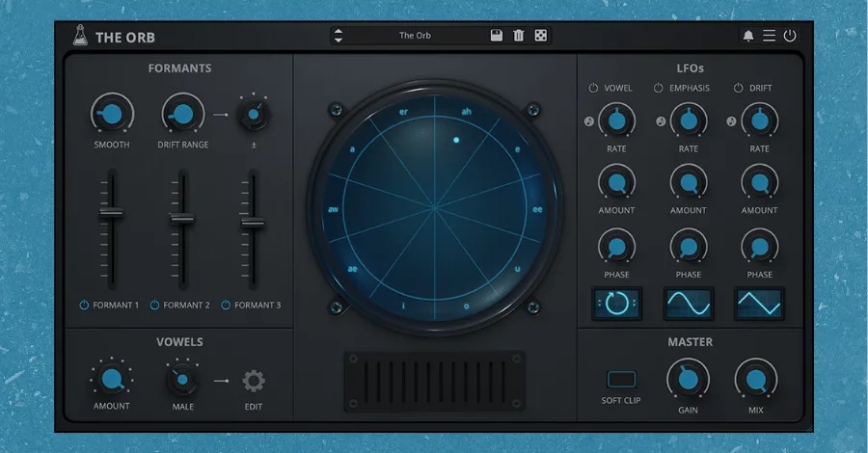
Task: Select the circular waveform for VOWEL LFO
Action: [616, 303]
